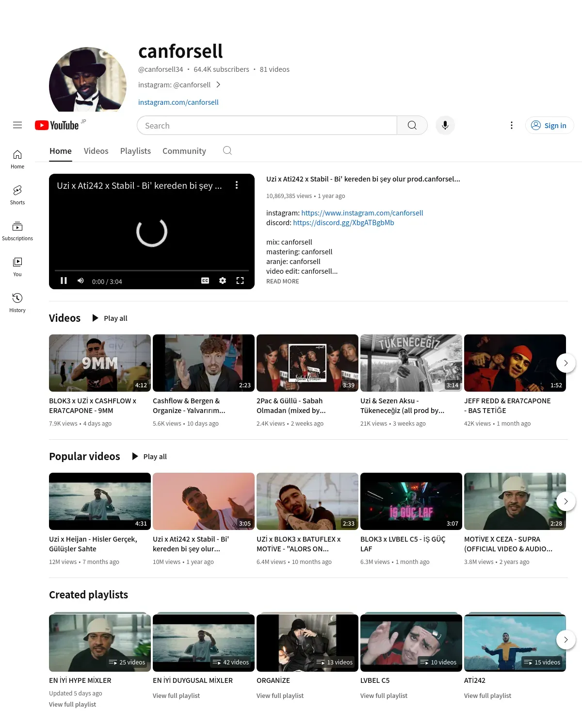Open EN İYİ DUYGUSAL MİXLER playlist thumbnail
The image size is (582, 728).
pyautogui.click(x=204, y=643)
